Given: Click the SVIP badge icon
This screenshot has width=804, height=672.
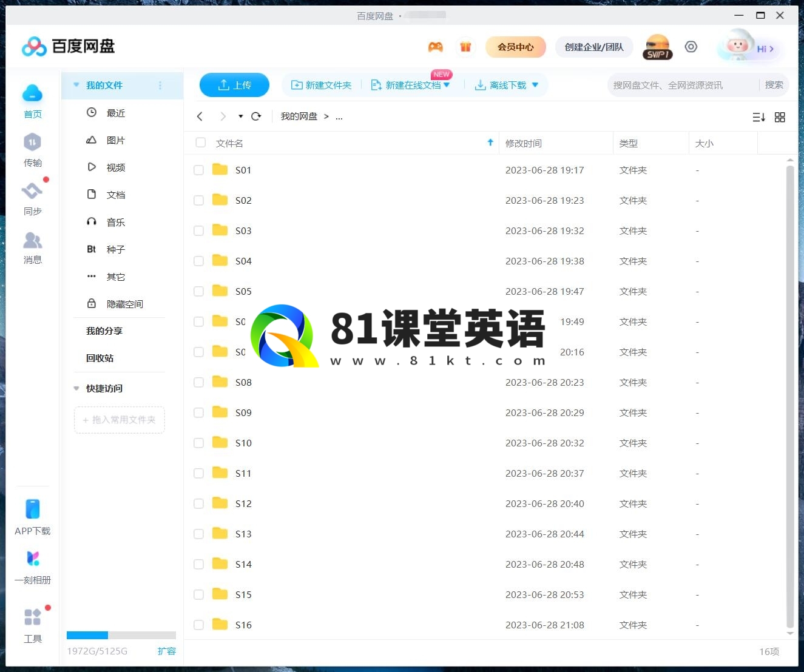Looking at the screenshot, I should coord(657,47).
